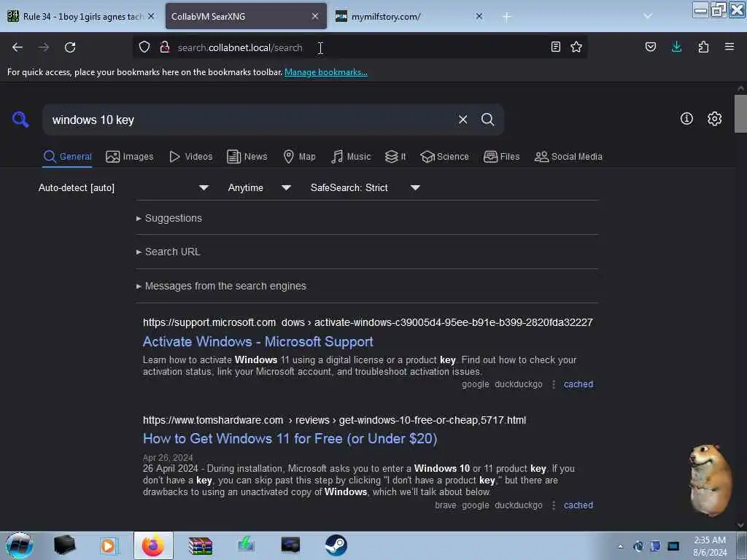Launch Steam from the taskbar
The height and width of the screenshot is (560, 747).
336,545
